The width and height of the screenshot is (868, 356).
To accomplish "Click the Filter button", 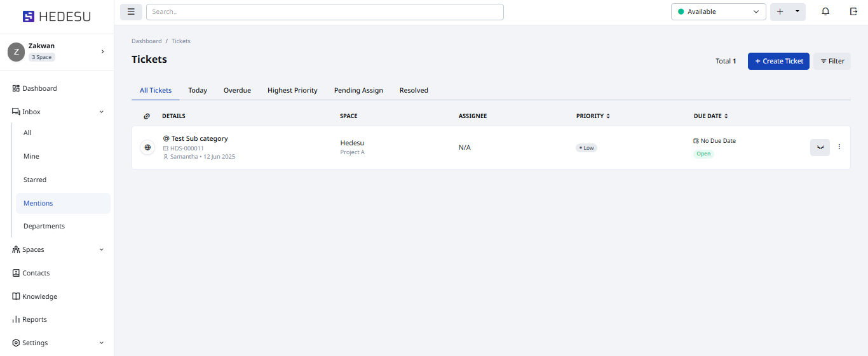I will (832, 61).
